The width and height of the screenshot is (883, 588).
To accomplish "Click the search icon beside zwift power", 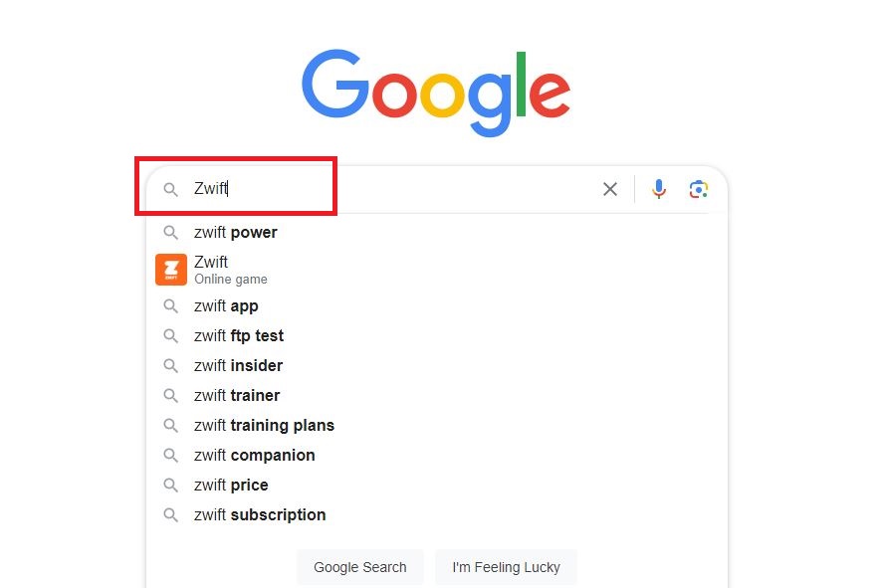I will pyautogui.click(x=170, y=232).
